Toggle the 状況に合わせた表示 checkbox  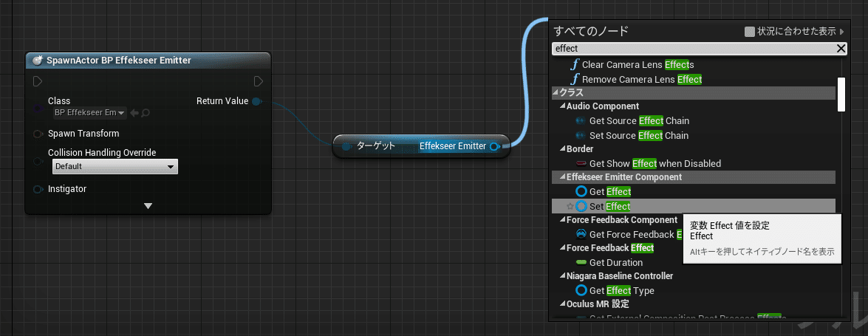[750, 32]
